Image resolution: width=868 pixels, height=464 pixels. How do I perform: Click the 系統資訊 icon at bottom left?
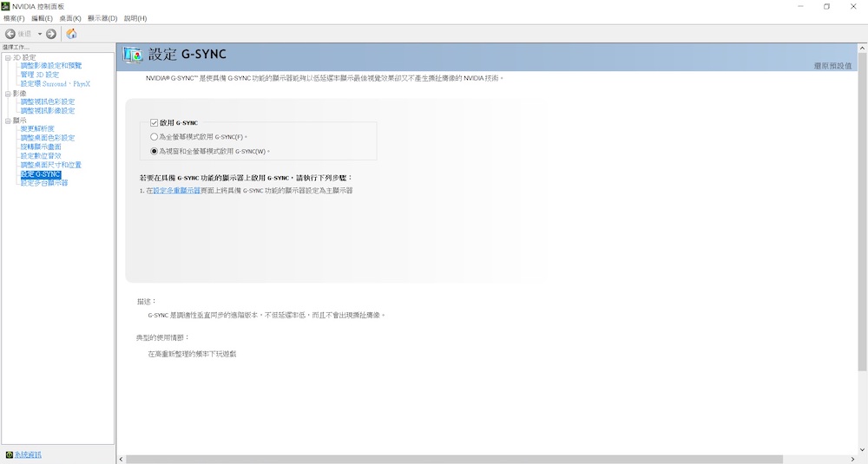click(9, 454)
